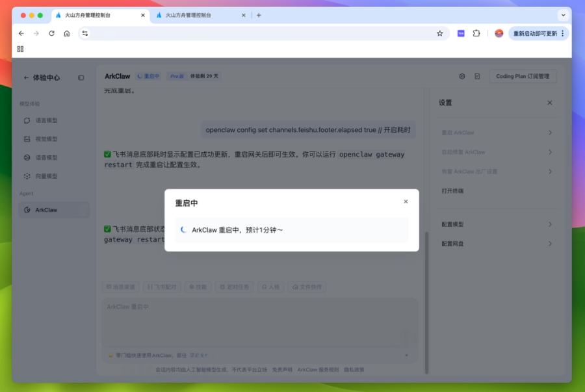The image size is (585, 392).
Task: Go to browser home page
Action: tap(67, 33)
